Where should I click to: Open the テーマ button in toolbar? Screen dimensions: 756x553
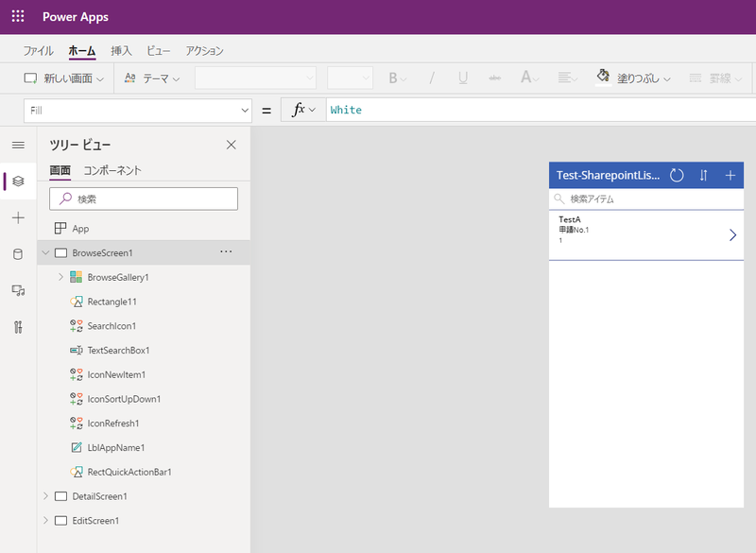click(152, 78)
